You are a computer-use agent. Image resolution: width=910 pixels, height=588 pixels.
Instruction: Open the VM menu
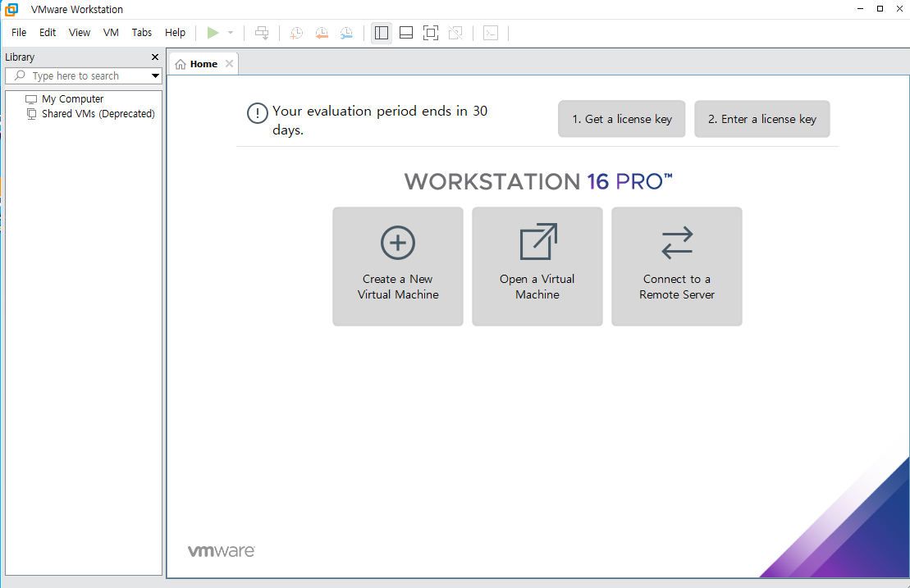111,33
